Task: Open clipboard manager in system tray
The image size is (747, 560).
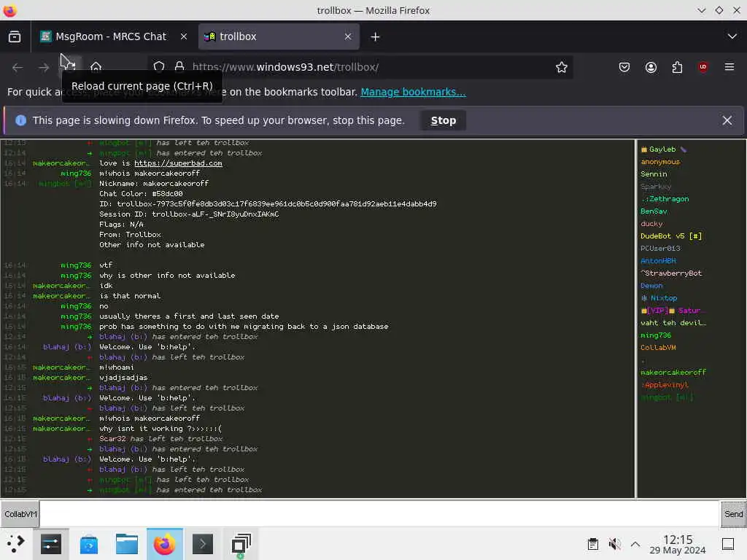Action: pyautogui.click(x=592, y=544)
